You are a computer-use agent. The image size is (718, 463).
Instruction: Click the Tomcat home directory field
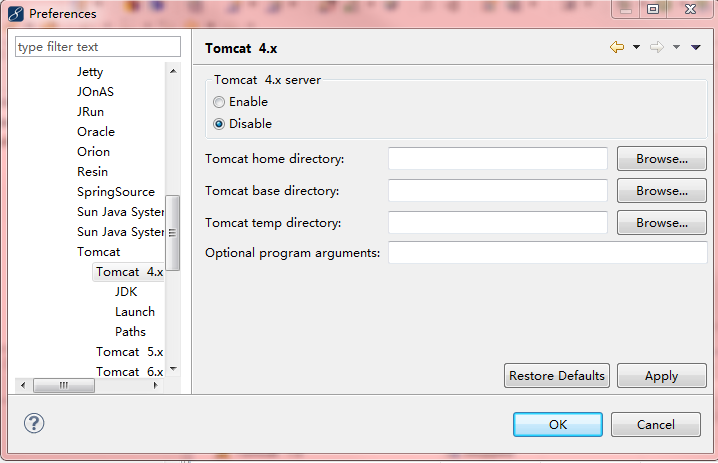coord(498,158)
